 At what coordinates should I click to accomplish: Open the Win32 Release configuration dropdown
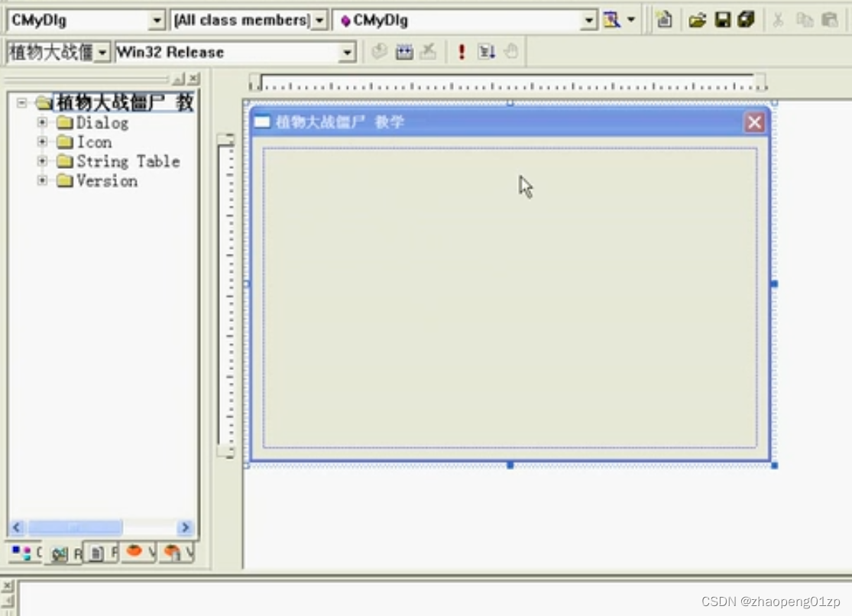pyautogui.click(x=347, y=53)
